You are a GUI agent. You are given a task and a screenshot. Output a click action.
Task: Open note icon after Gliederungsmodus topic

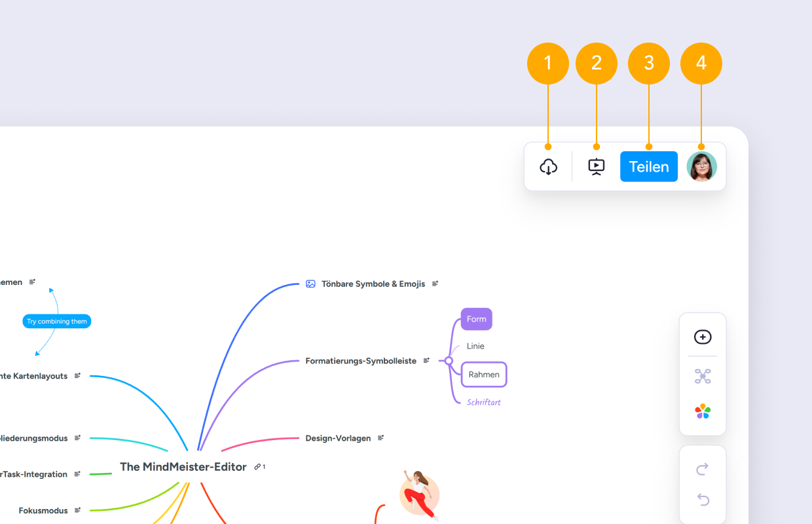pyautogui.click(x=78, y=438)
